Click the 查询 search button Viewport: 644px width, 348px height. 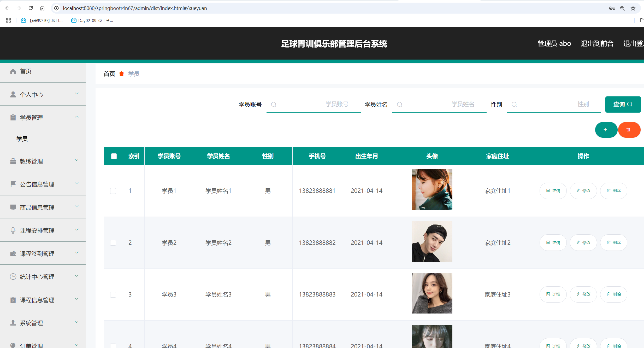(623, 104)
